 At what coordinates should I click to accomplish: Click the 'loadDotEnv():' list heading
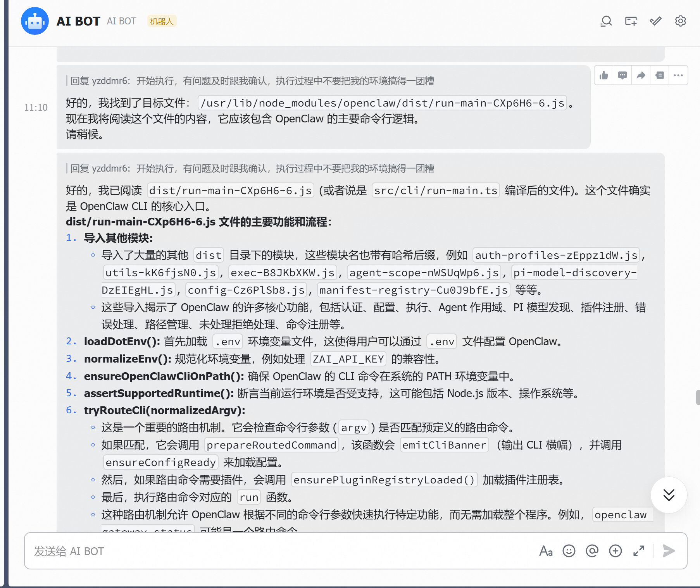(122, 341)
